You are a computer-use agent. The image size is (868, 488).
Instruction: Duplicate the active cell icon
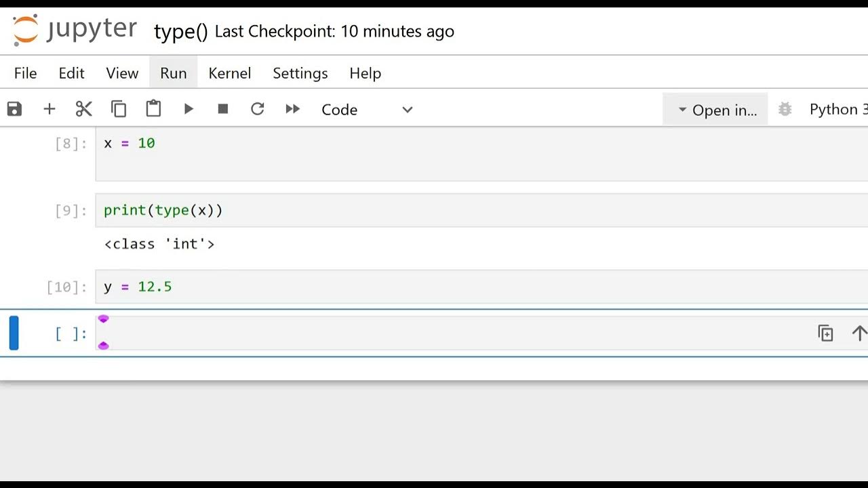click(825, 333)
